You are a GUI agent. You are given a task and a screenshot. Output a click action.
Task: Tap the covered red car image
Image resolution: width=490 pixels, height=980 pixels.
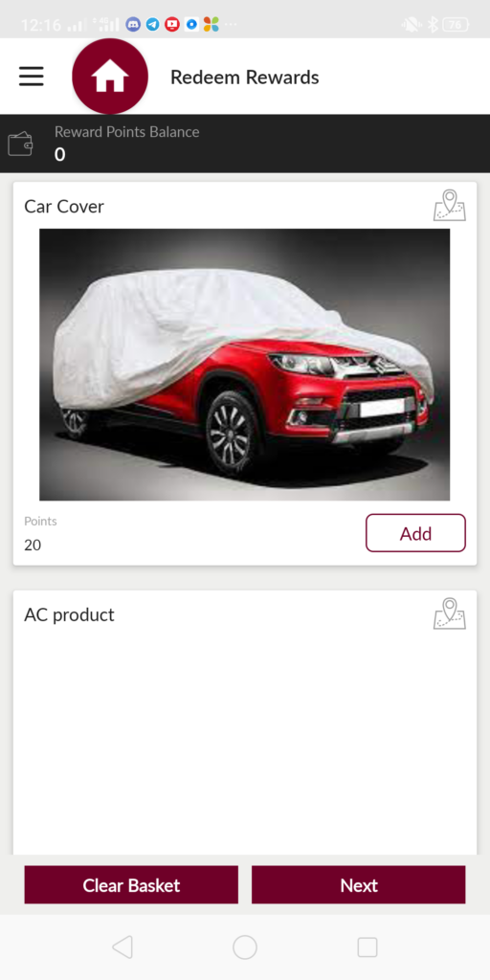pos(244,365)
